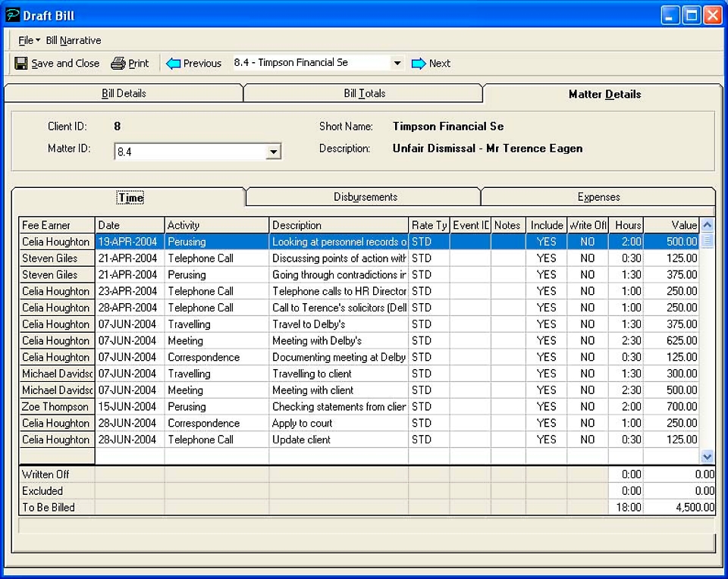Toggle Include YES on 19-APR-2004 Perusing row
Screen dimensions: 728x579
tap(546, 242)
